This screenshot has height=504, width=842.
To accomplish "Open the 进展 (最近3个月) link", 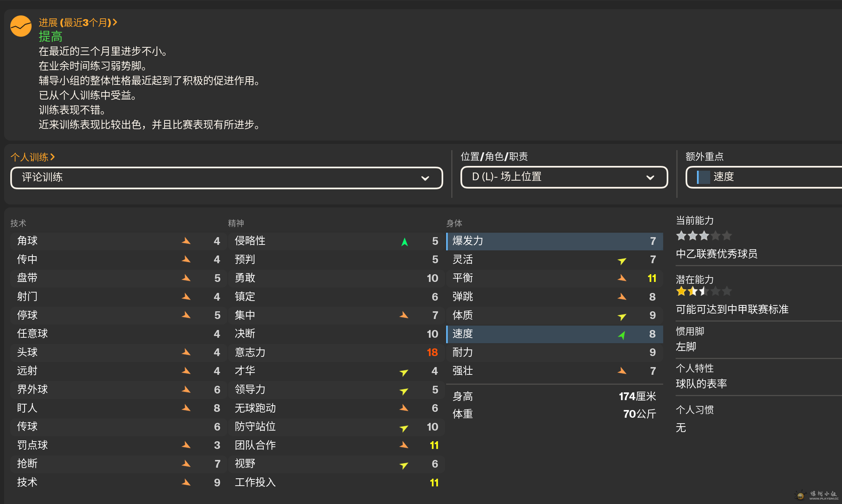I will 78,23.
